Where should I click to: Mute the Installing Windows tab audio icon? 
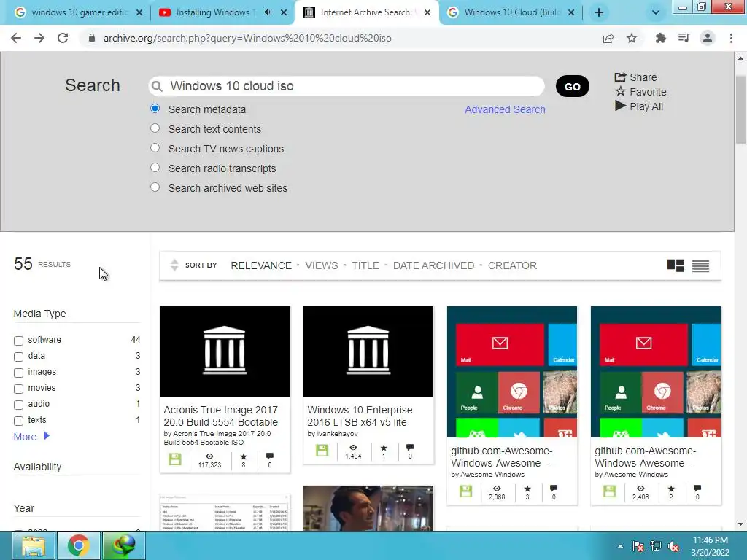tap(268, 12)
